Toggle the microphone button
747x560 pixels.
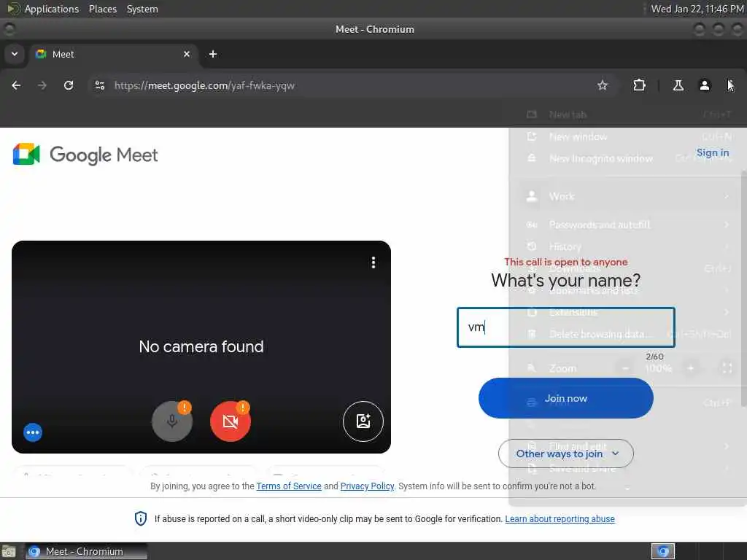172,421
